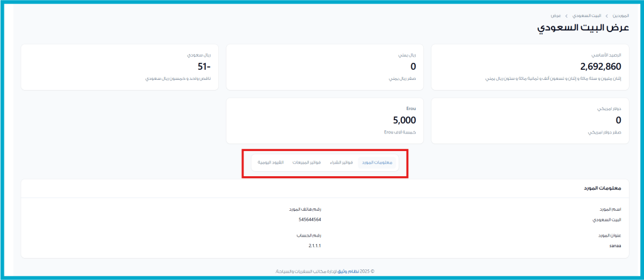Select the فواتير المبيعات tab
644x280 pixels.
click(307, 163)
